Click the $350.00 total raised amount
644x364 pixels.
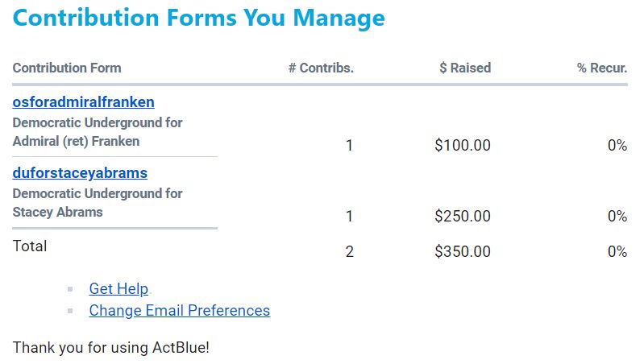pyautogui.click(x=463, y=252)
